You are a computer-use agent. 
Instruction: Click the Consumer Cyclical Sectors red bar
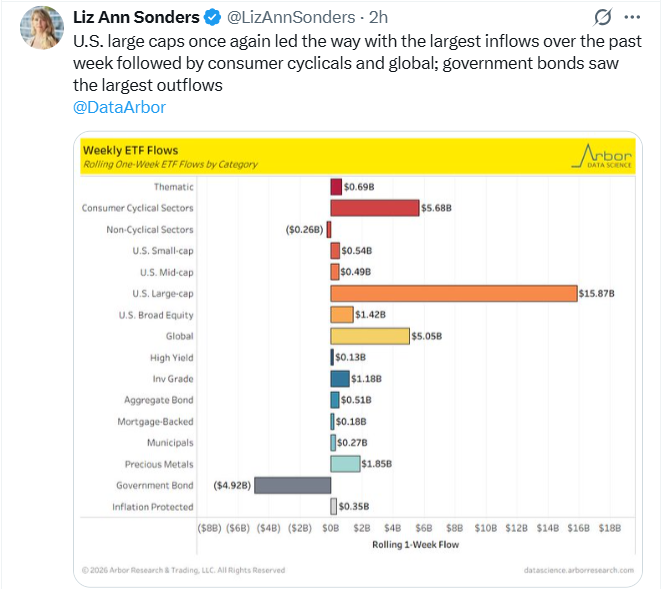[375, 208]
